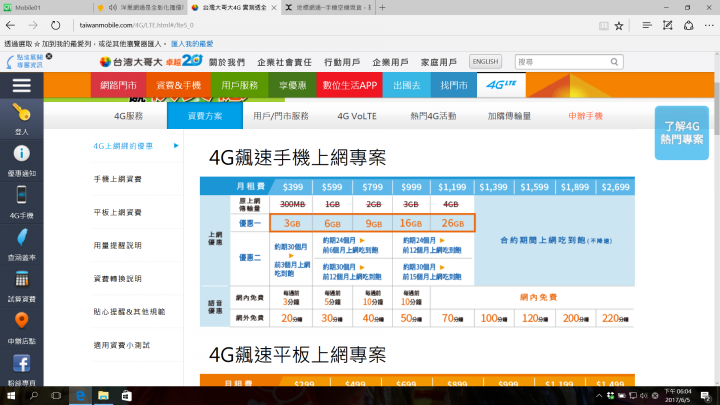Click 匯入我的最愛 link
Screen dimensions: 720x405
pos(192,44)
